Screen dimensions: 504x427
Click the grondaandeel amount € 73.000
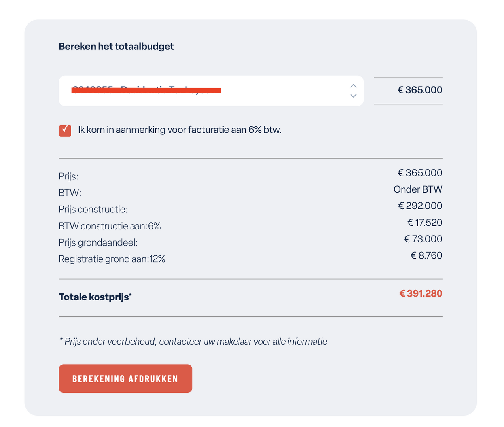click(423, 239)
